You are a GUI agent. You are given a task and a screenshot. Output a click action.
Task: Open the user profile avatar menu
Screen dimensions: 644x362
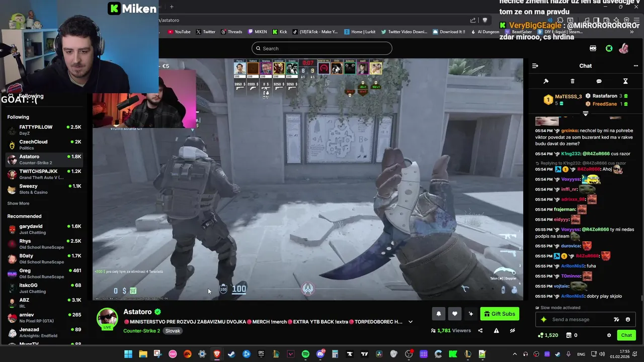tap(624, 48)
